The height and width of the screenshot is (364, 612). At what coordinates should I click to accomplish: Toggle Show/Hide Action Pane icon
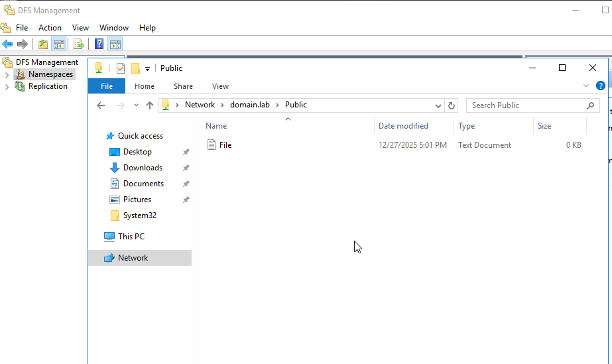(x=115, y=44)
